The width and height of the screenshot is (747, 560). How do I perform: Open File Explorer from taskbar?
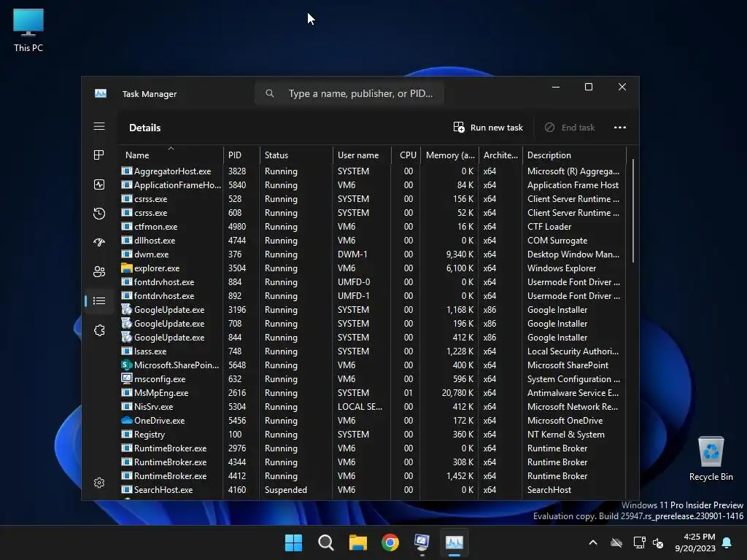357,542
